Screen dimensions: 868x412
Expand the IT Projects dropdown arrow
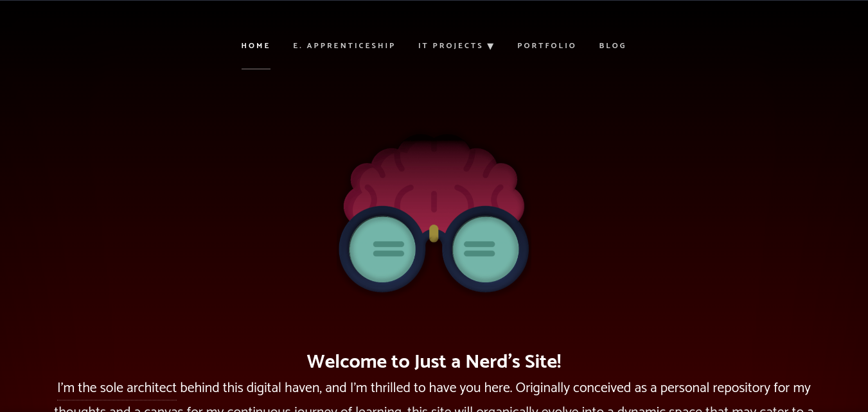(490, 46)
